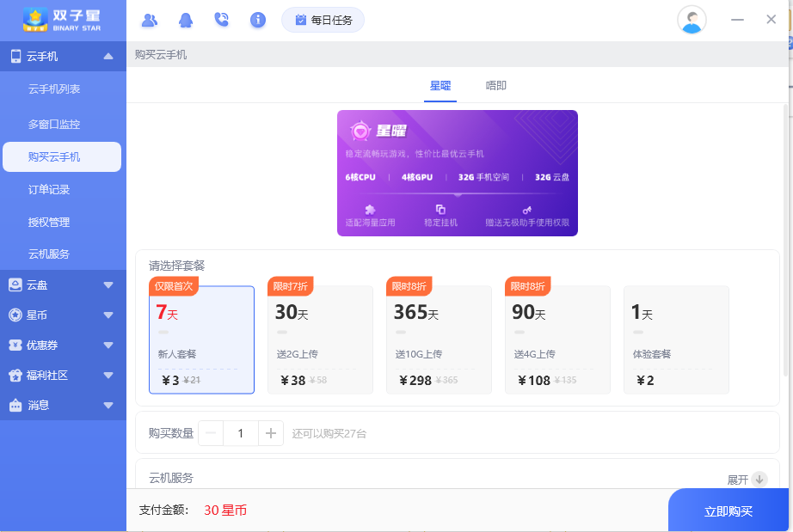Image resolution: width=793 pixels, height=532 pixels.
Task: Click the info icon in the top bar
Action: (257, 19)
